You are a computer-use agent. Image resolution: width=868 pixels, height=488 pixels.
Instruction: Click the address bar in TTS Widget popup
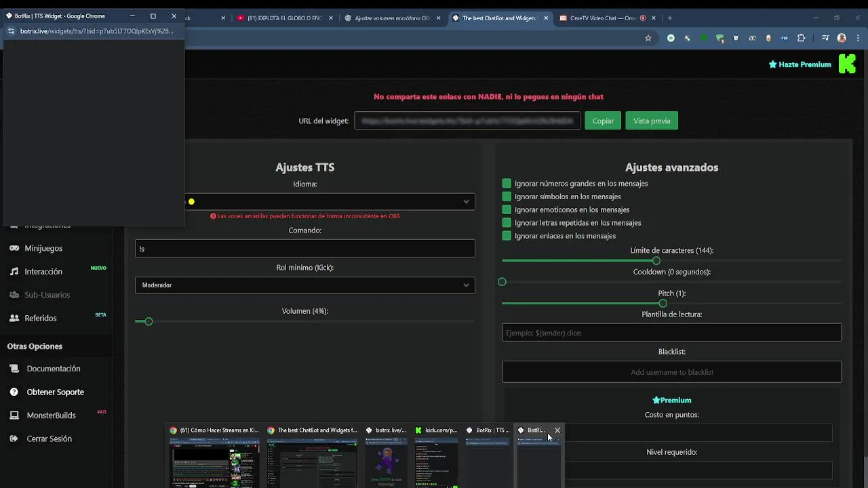97,31
